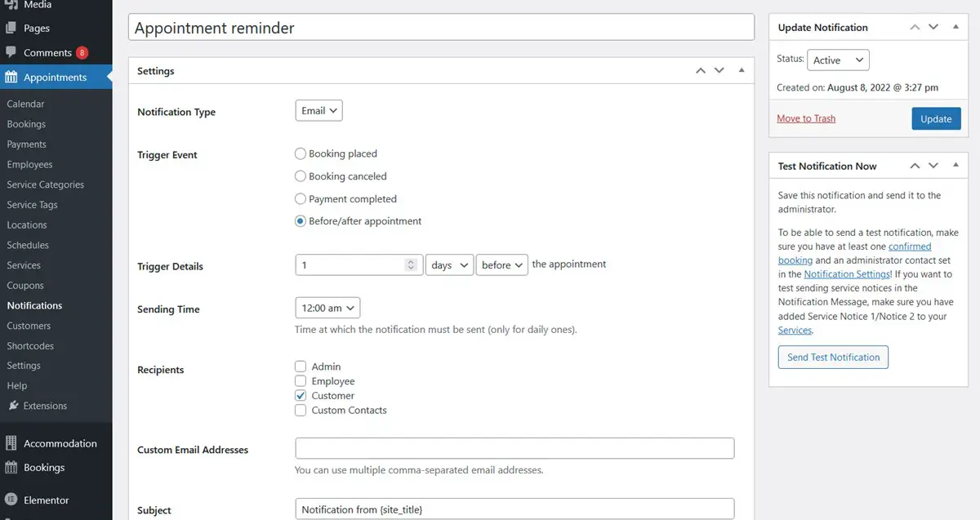Enable the Admin recipient checkbox

click(x=301, y=367)
